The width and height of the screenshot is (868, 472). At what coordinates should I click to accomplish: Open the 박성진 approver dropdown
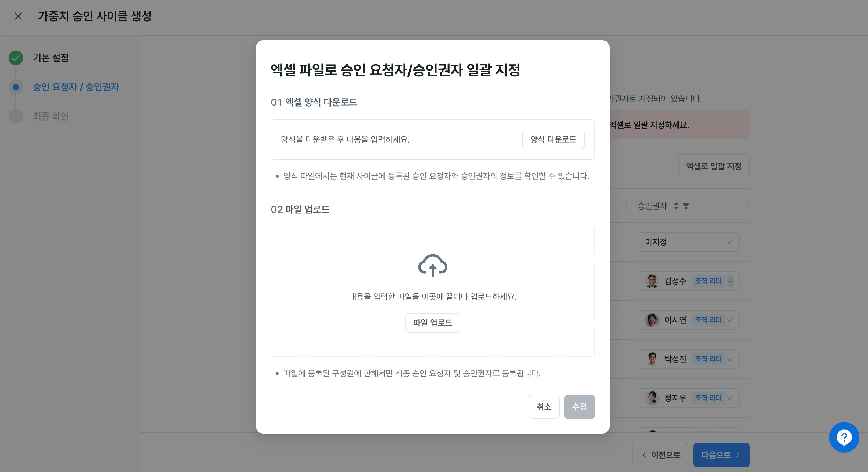688,359
